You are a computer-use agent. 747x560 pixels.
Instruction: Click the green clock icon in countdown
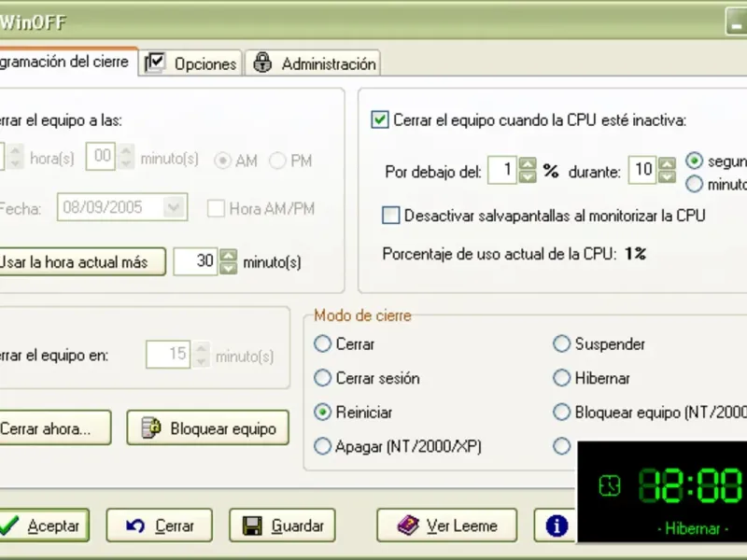click(x=610, y=486)
